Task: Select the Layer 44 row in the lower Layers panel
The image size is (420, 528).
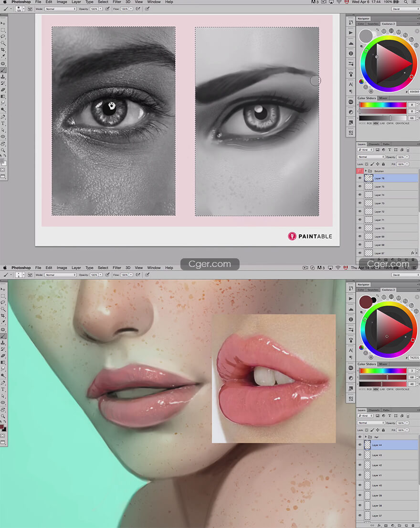Action: [388, 445]
